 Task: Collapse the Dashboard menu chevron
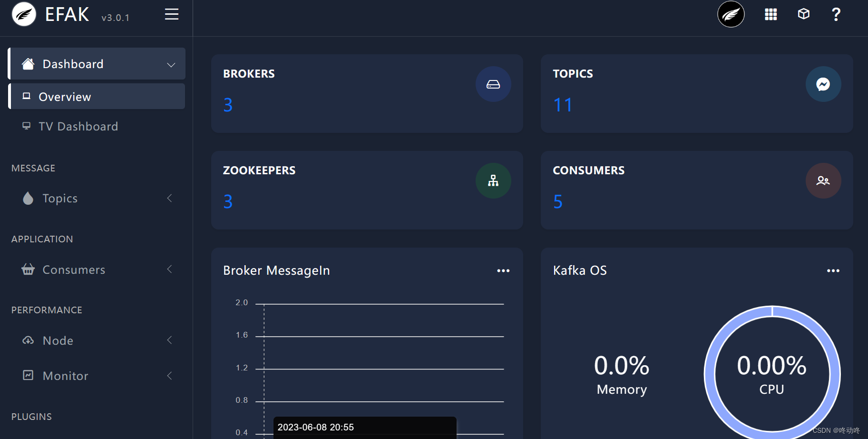(171, 65)
